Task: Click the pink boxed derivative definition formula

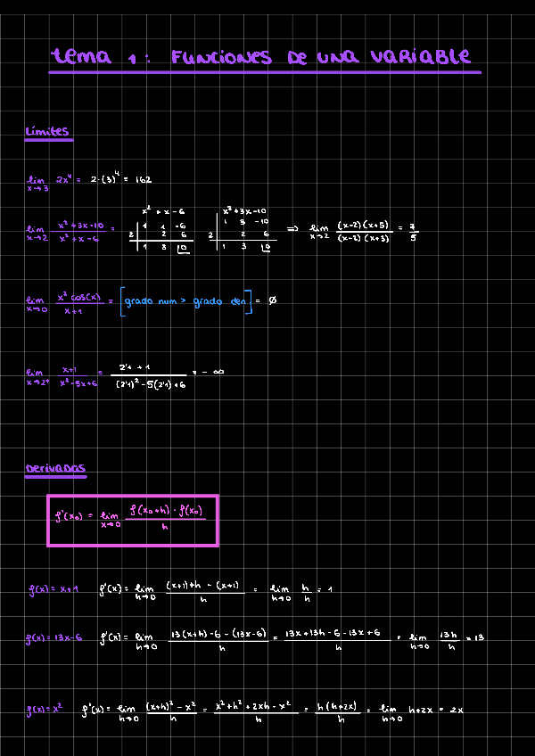Action: click(133, 521)
